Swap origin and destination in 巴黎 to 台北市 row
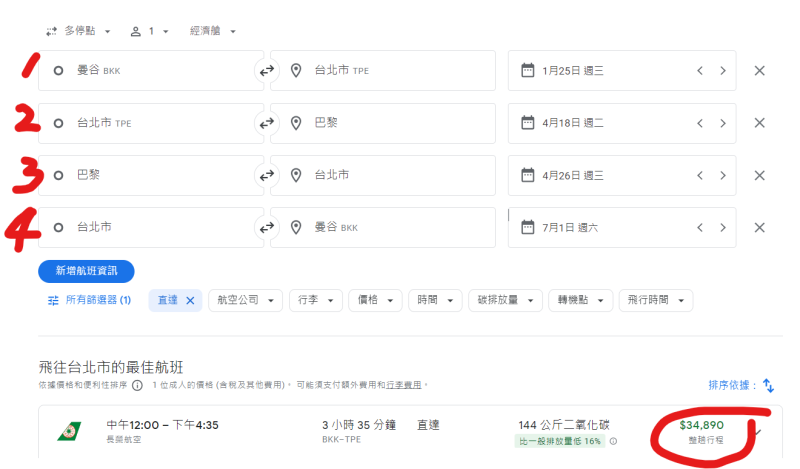The height and width of the screenshot is (469, 800). coord(266,175)
